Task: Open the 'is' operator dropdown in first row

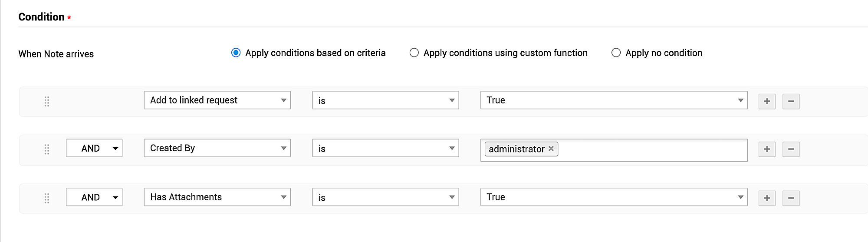Action: (385, 100)
